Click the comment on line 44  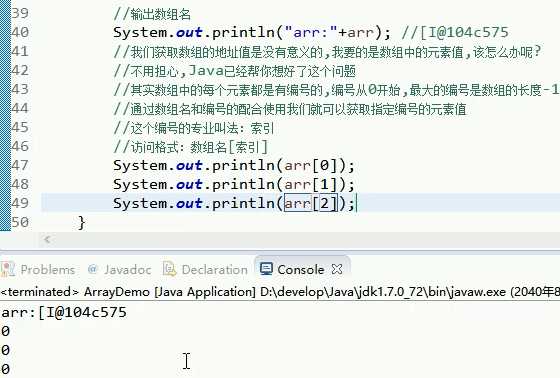coord(290,109)
